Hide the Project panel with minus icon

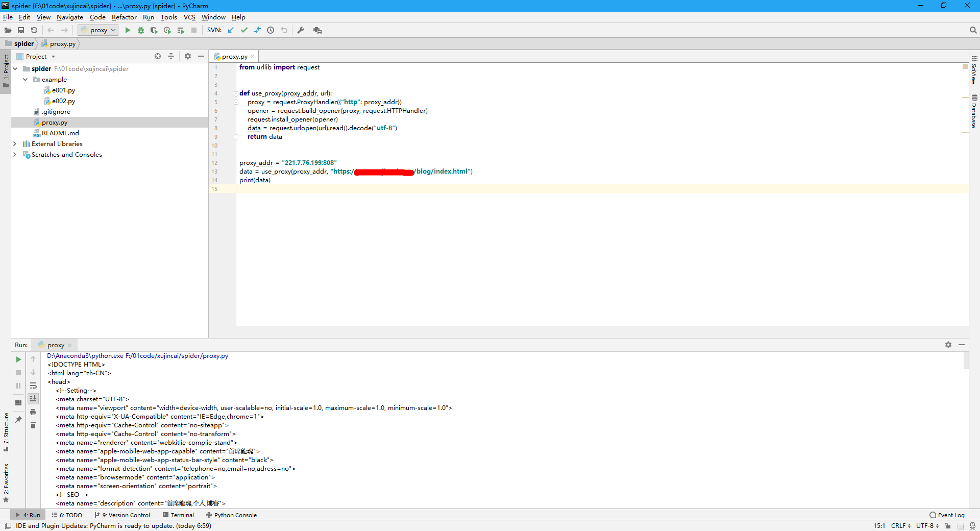click(x=201, y=56)
